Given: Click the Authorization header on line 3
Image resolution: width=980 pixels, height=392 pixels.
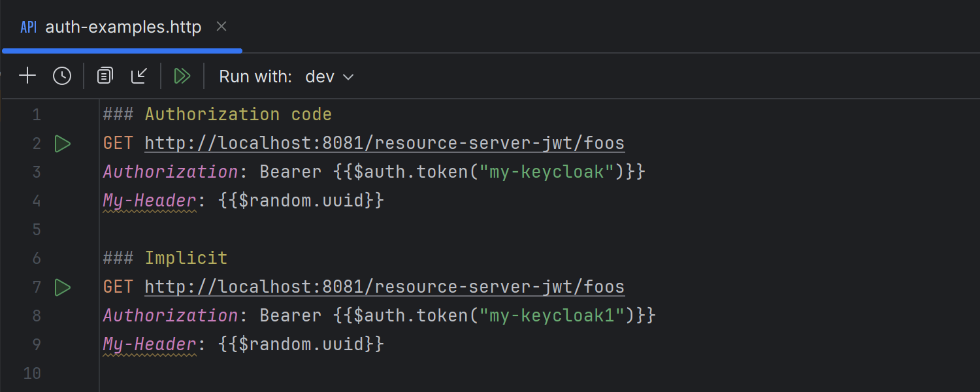Looking at the screenshot, I should point(171,172).
